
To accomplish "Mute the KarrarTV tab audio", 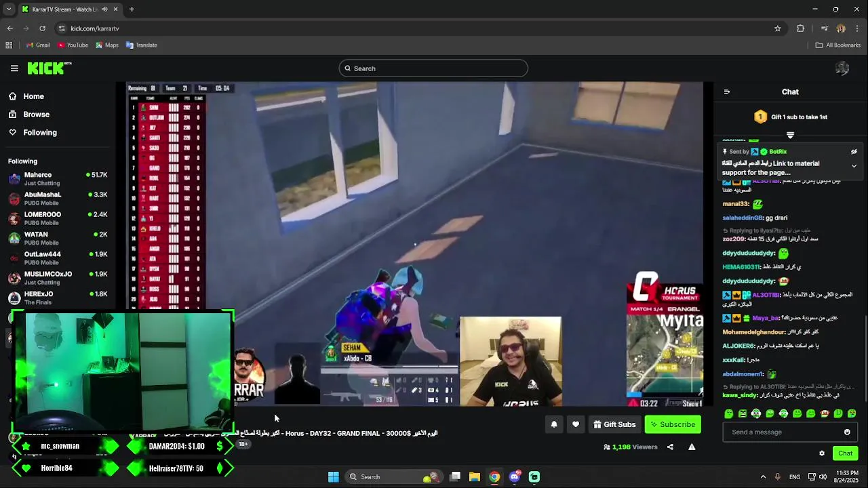I will 104,9.
